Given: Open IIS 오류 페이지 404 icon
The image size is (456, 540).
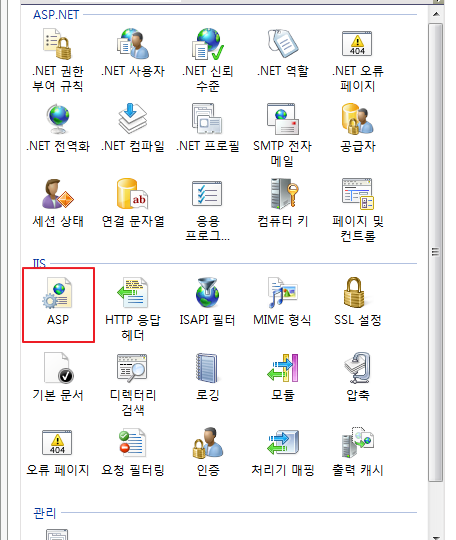Looking at the screenshot, I should 57,443.
